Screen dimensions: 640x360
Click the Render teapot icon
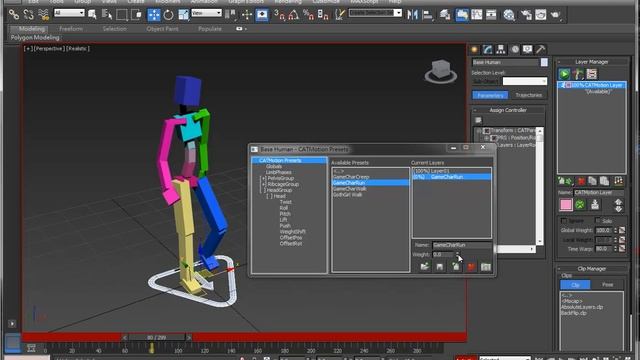(x=556, y=15)
